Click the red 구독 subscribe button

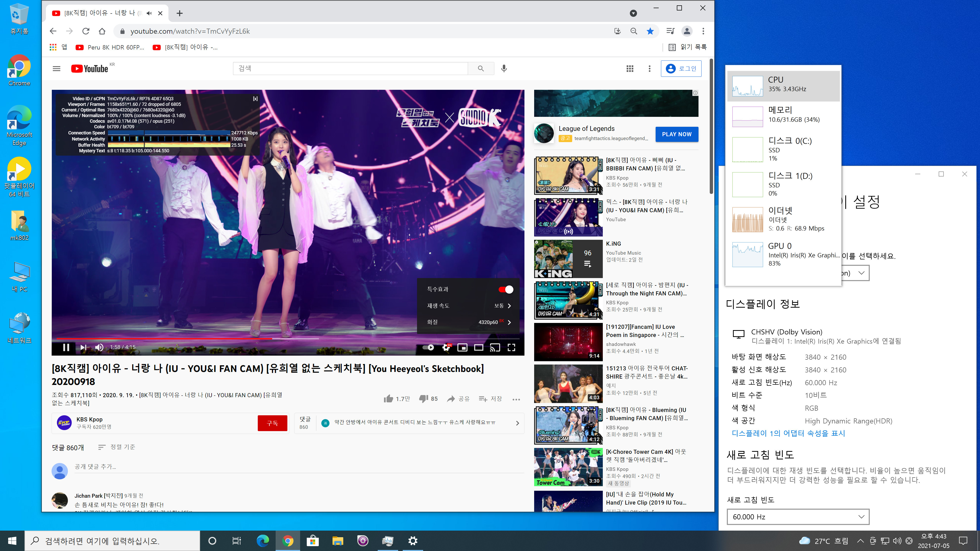pyautogui.click(x=272, y=423)
